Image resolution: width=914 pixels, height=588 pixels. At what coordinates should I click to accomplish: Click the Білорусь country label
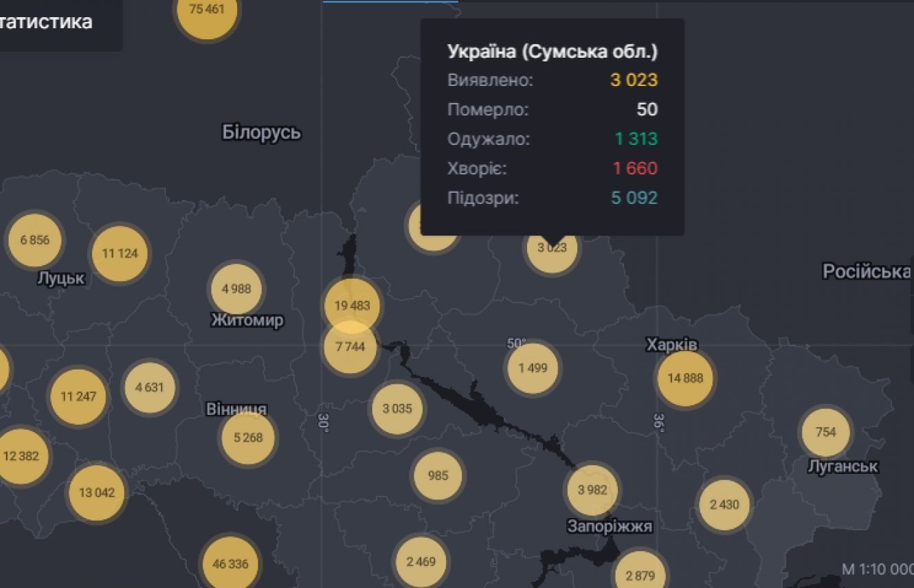point(261,132)
